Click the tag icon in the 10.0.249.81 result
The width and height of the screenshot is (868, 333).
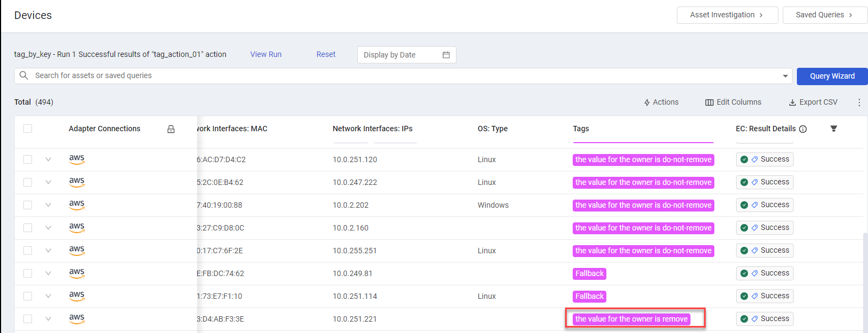(x=755, y=273)
